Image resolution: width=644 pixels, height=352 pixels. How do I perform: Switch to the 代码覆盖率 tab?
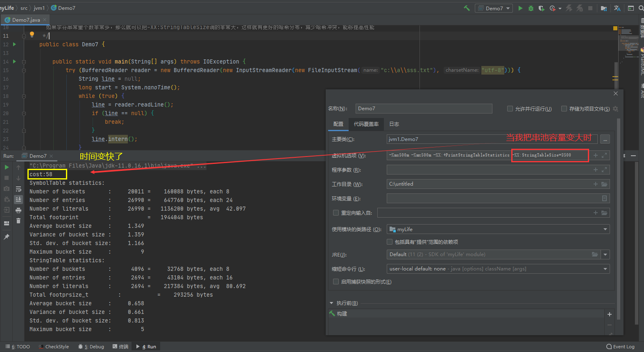[366, 124]
